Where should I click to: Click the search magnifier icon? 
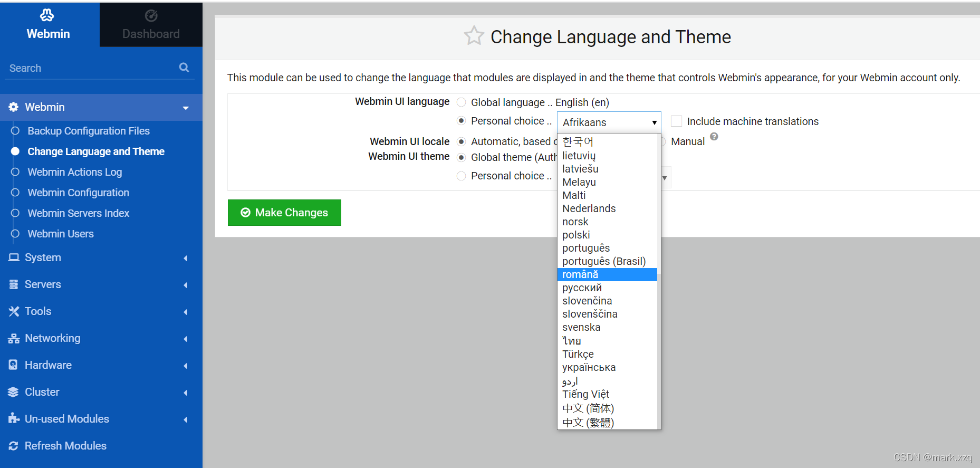click(x=184, y=68)
